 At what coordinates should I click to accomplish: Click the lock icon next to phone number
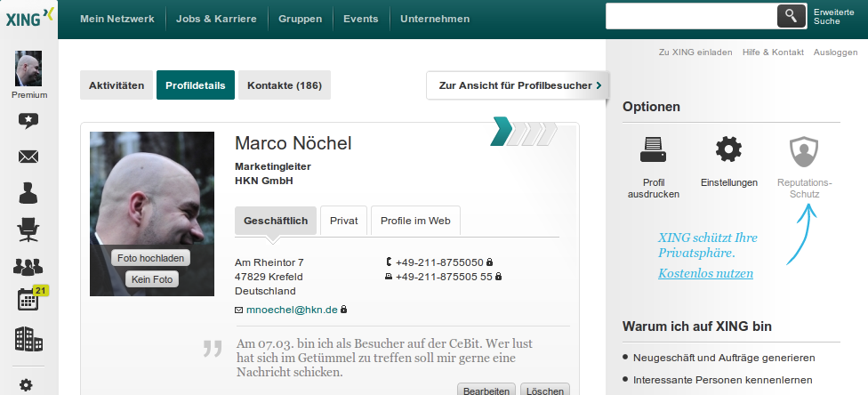pos(489,262)
